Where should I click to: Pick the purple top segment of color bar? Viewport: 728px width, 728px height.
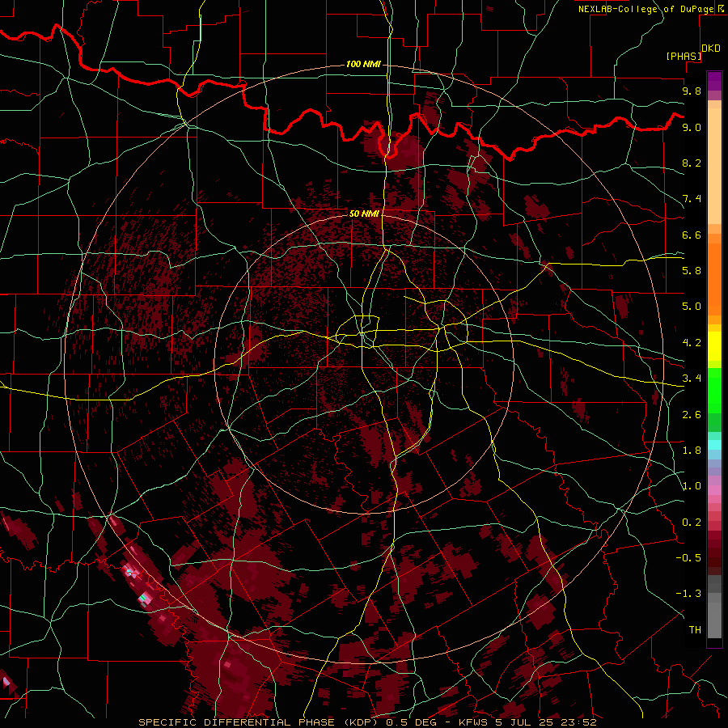[714, 81]
